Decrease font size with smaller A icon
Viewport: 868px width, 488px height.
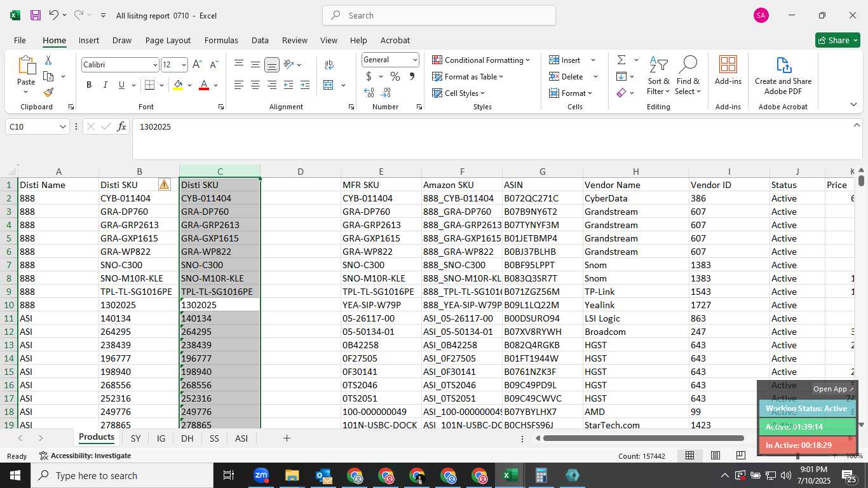[x=214, y=65]
